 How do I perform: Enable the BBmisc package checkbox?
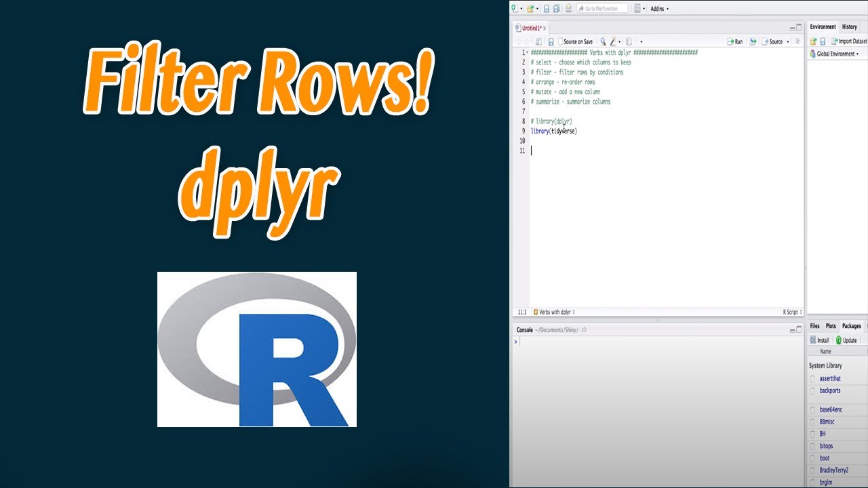tap(813, 422)
